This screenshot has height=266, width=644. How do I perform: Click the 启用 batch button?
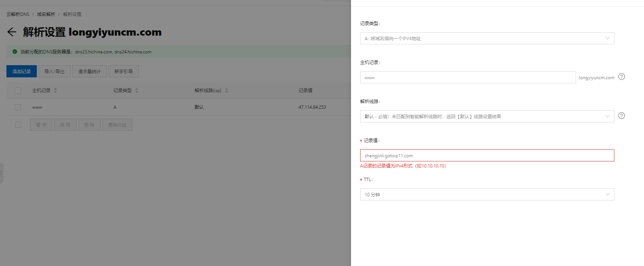click(x=65, y=125)
